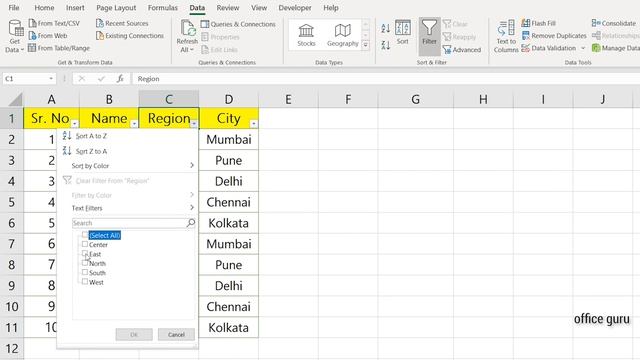Check the South region box
640x360 pixels.
pyautogui.click(x=85, y=272)
